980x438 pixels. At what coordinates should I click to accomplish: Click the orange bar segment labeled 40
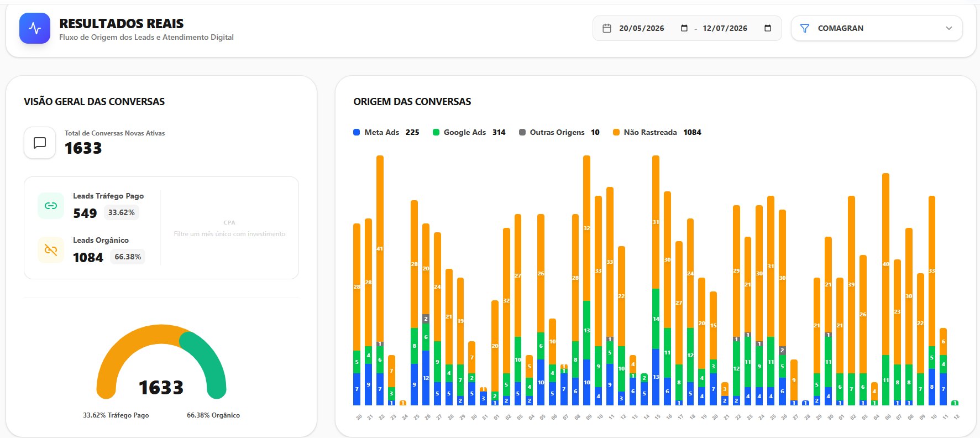[x=885, y=264]
